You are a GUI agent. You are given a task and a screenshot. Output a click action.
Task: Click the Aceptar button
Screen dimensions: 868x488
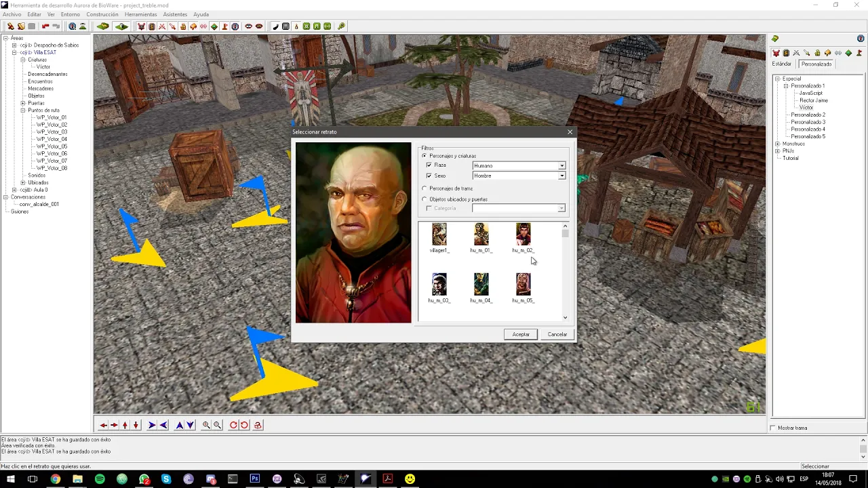(521, 334)
